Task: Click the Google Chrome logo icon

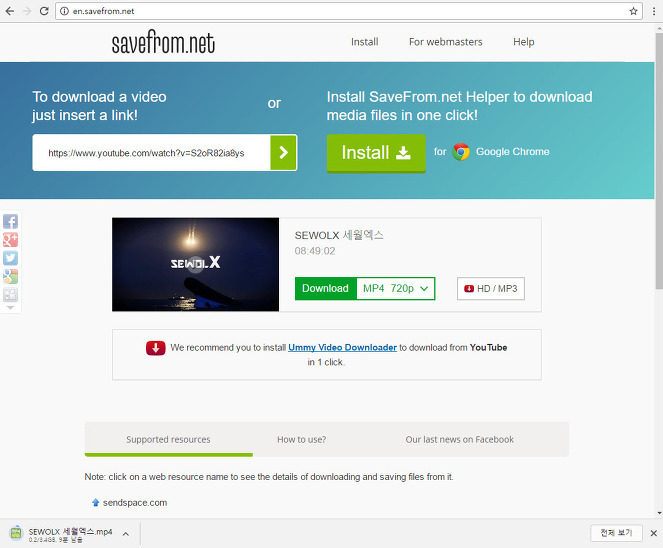Action: (461, 152)
